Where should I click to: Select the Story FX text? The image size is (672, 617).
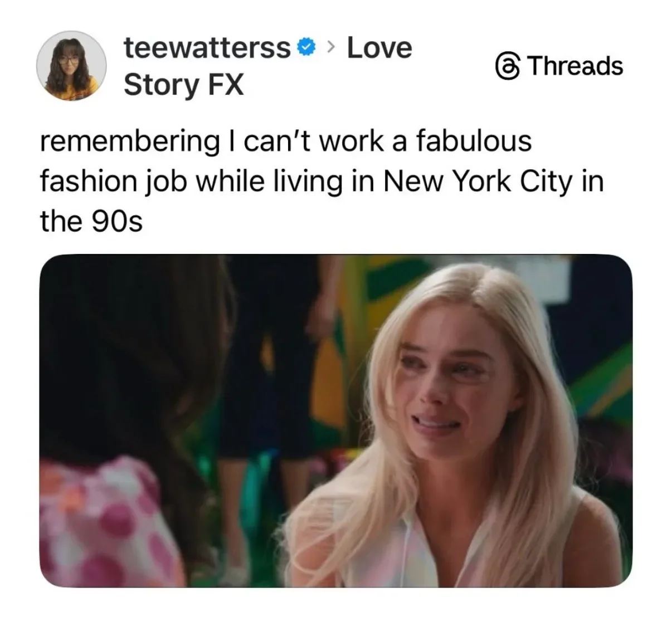(x=184, y=85)
